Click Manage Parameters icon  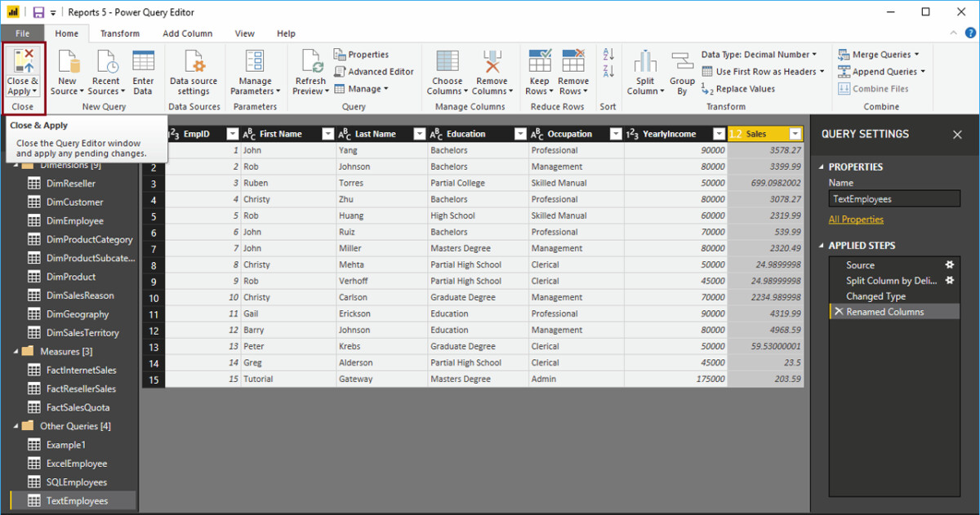point(255,61)
